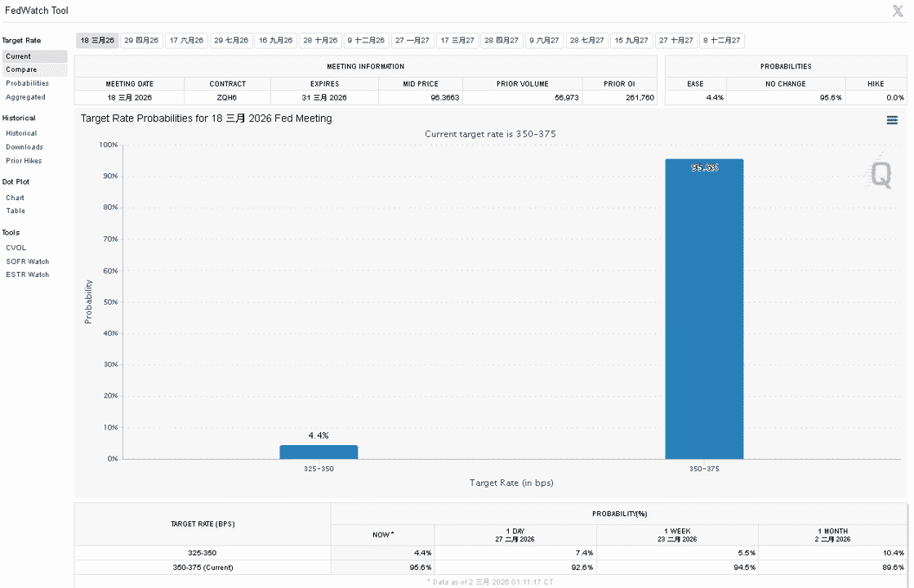
Task: Click the prior volume value 56,973
Action: coord(567,98)
